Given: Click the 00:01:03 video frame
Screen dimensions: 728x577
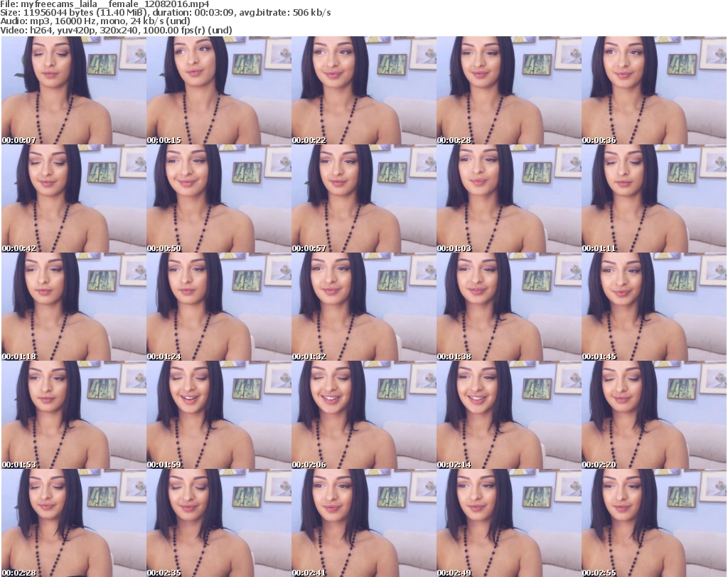Looking at the screenshot, I should point(509,198).
